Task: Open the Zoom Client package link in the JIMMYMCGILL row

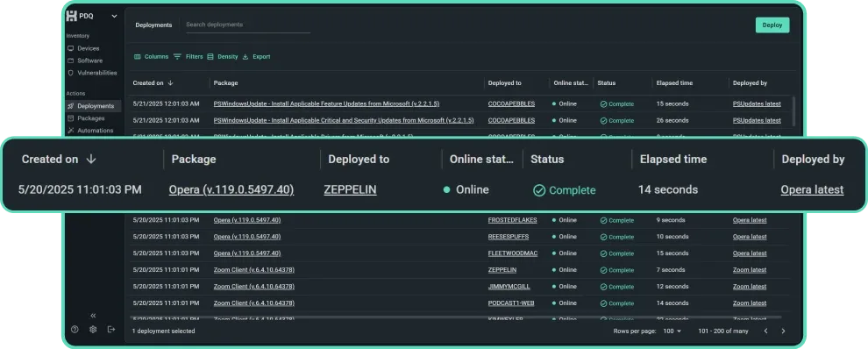Action: pyautogui.click(x=253, y=287)
